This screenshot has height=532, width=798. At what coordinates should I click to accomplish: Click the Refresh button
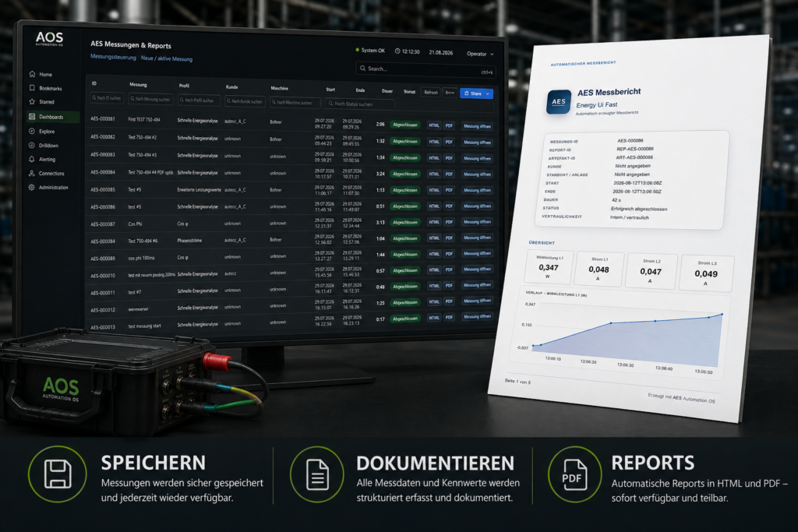point(430,93)
